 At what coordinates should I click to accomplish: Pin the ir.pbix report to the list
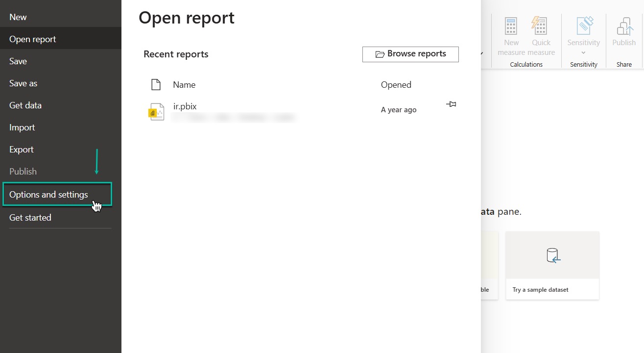point(451,104)
